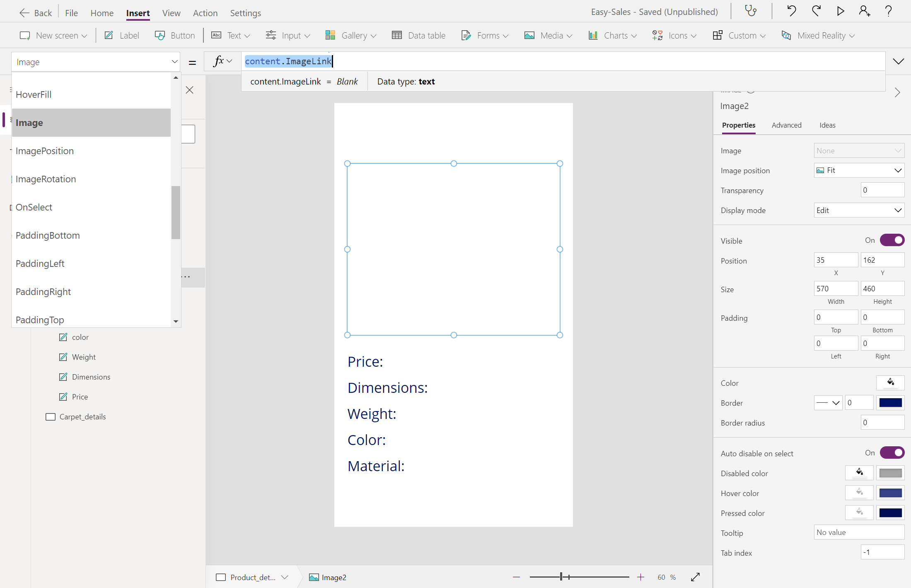Click the Back arrow button
The height and width of the screenshot is (588, 911).
tap(35, 13)
